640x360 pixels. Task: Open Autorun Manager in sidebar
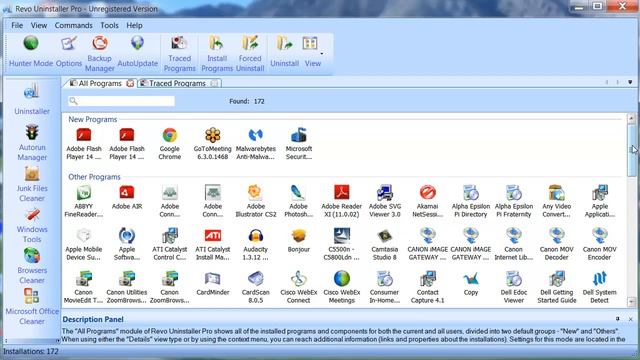click(x=32, y=143)
